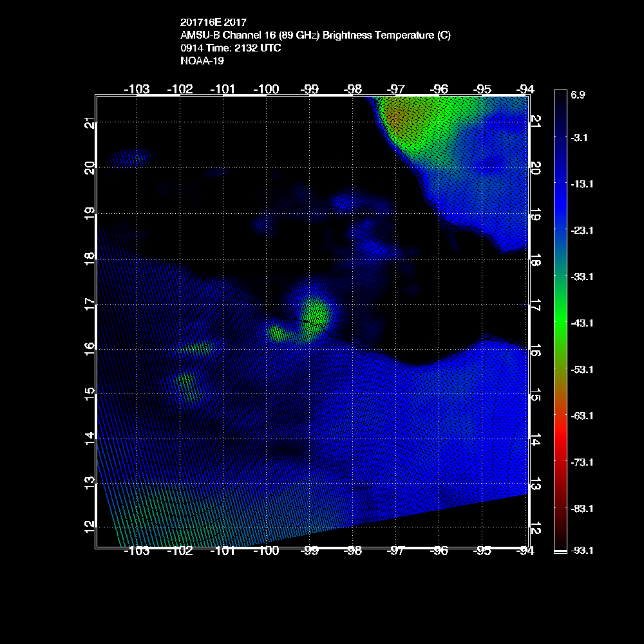The height and width of the screenshot is (644, 644).
Task: Select the '-53.1' colorbar tick label
Action: click(x=582, y=370)
